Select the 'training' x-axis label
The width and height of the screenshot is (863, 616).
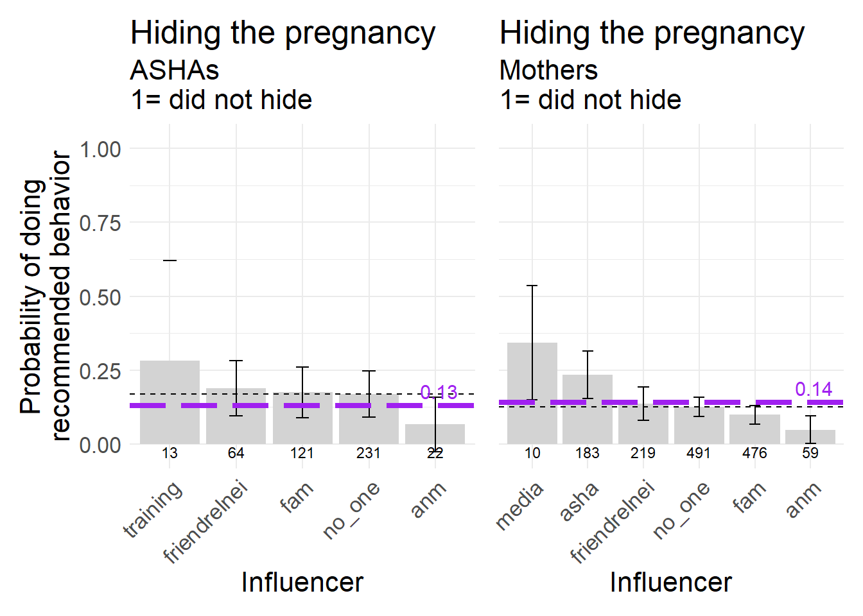(153, 510)
